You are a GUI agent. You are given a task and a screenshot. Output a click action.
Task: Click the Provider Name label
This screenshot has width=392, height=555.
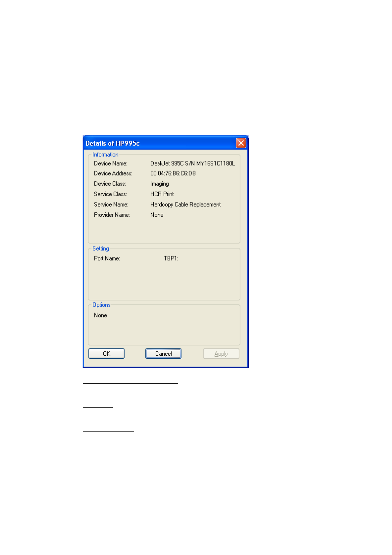pos(112,215)
